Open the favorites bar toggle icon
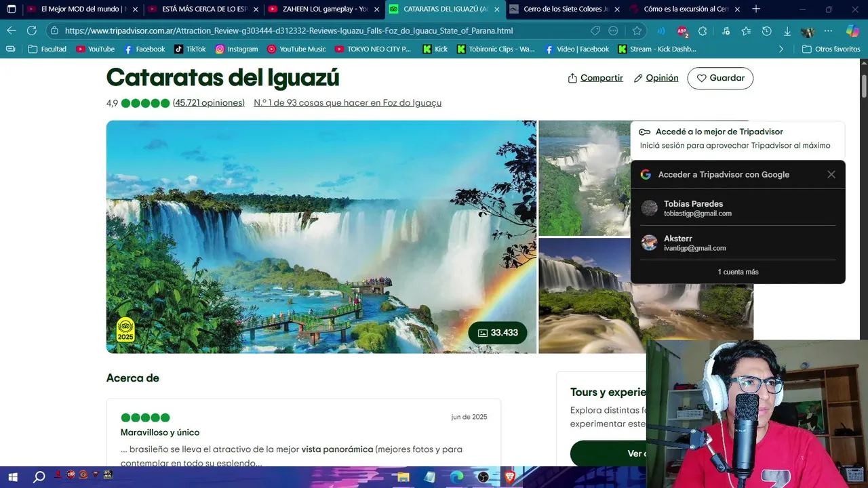This screenshot has height=488, width=868. 11,49
